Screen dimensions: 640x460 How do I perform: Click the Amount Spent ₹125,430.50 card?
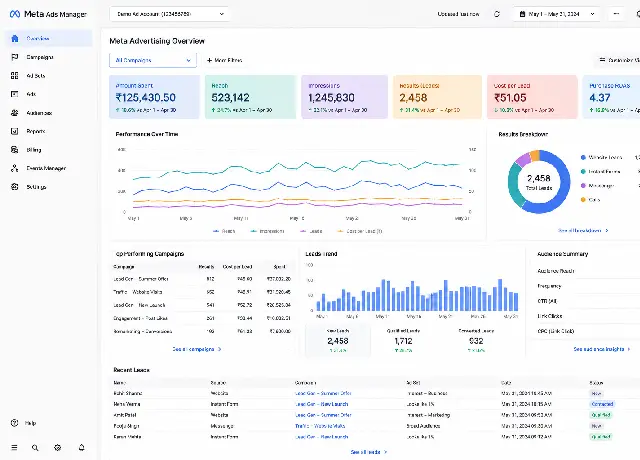tap(154, 97)
